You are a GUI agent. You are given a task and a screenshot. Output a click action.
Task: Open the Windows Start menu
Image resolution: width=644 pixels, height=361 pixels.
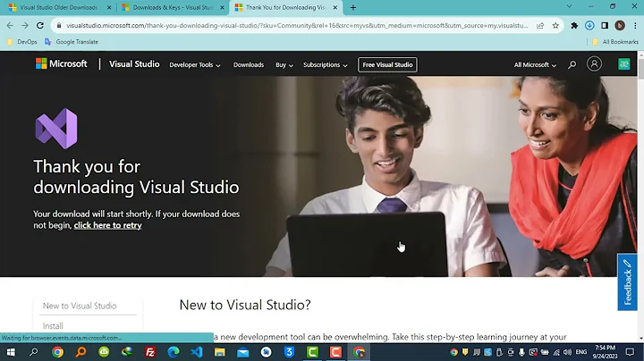(x=11, y=352)
